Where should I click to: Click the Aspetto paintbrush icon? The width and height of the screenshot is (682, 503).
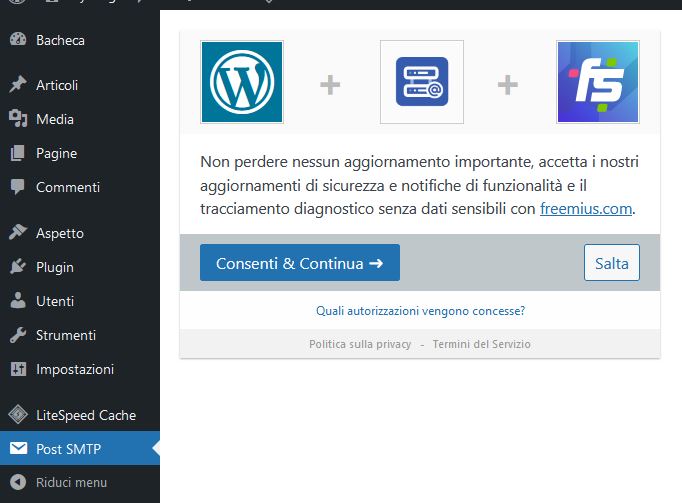coord(18,232)
